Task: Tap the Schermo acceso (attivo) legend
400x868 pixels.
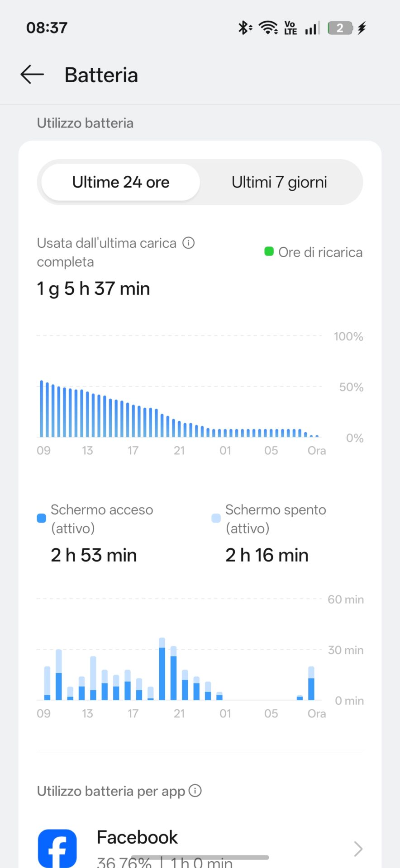Action: coord(95,519)
